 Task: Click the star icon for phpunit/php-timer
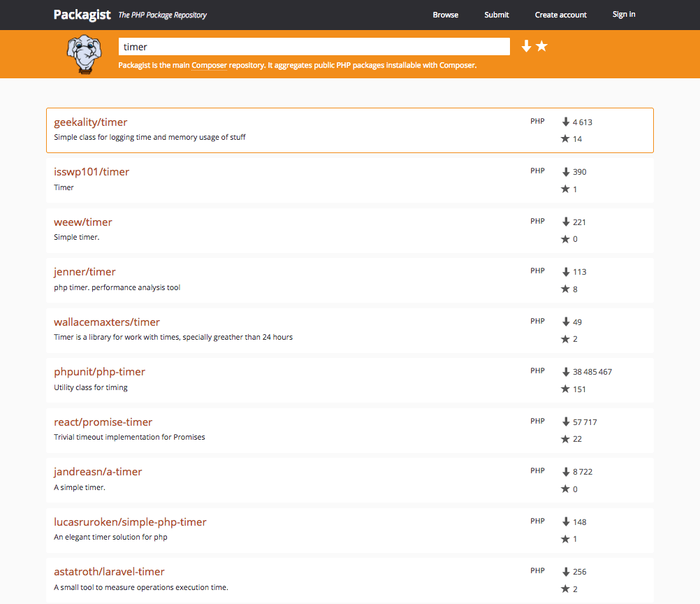[566, 389]
